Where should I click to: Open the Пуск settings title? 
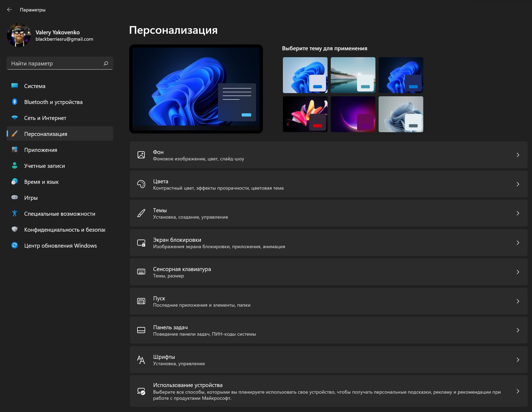pos(159,298)
